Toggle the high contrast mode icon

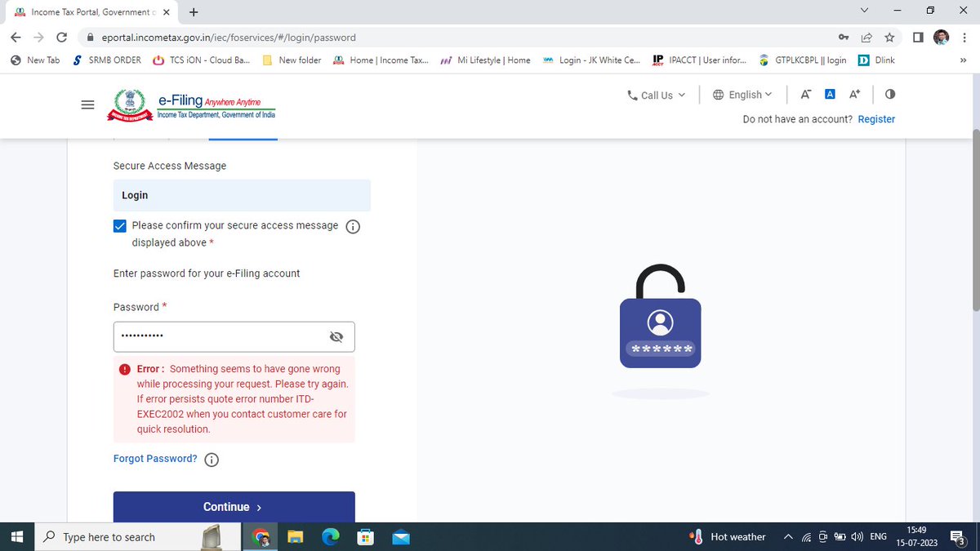pos(890,95)
